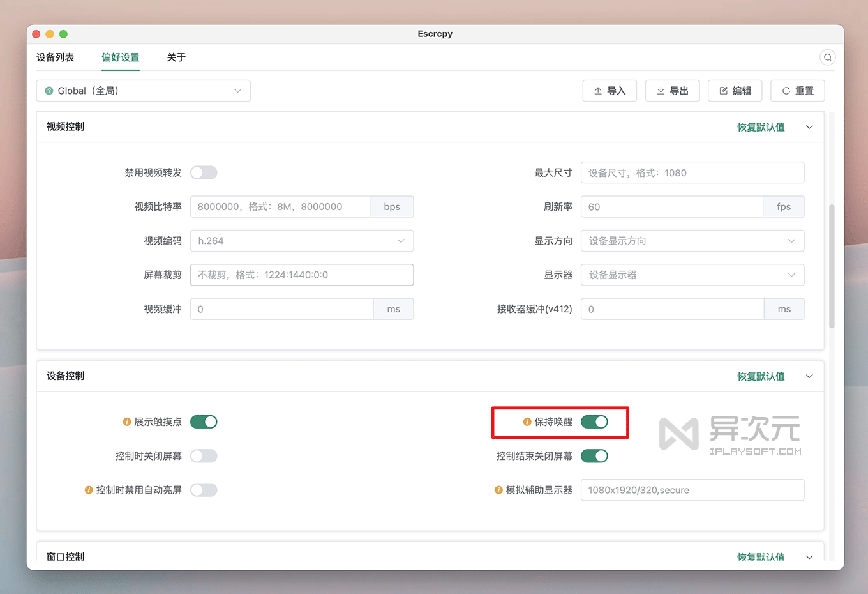Screen dimensions: 868x594
Task: Click the 模拟辅助显示器 input field
Action: click(x=692, y=490)
